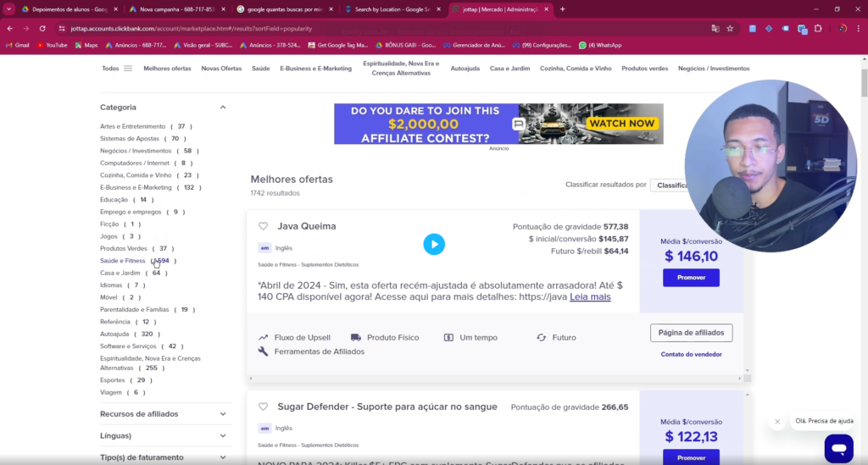This screenshot has height=465, width=868.
Task: Click the Leia mais link
Action: (590, 297)
